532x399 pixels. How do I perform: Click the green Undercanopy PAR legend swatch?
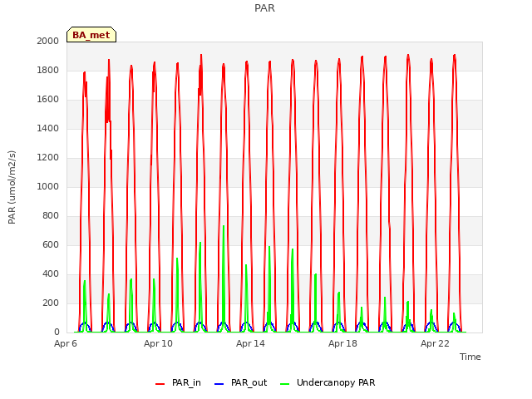285,384
